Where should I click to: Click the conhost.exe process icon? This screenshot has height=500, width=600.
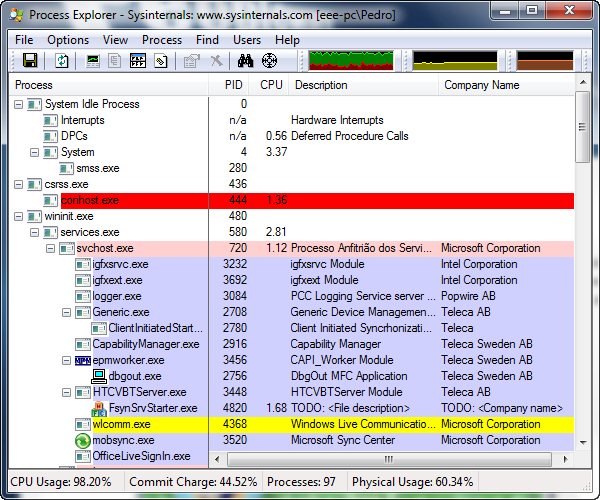point(51,200)
